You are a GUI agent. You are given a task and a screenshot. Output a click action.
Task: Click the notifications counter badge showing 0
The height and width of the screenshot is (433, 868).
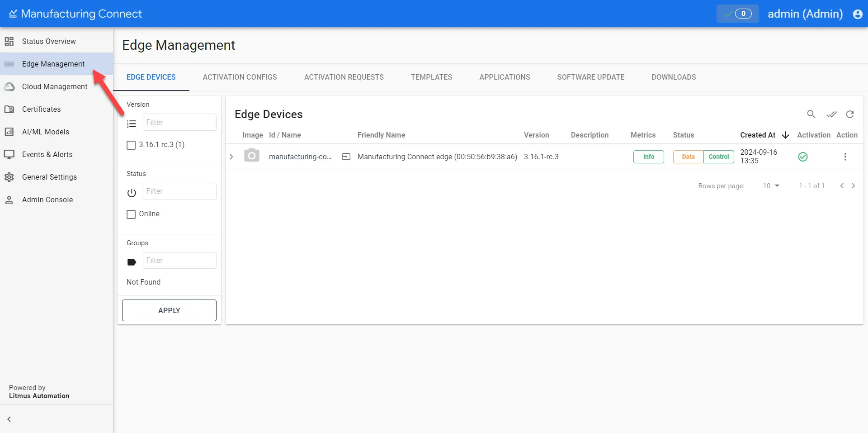point(737,14)
